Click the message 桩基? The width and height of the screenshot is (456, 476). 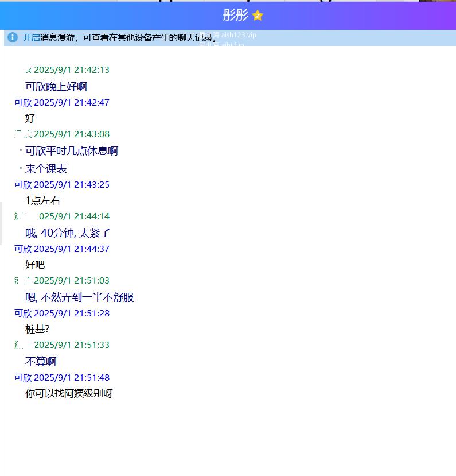click(x=37, y=329)
